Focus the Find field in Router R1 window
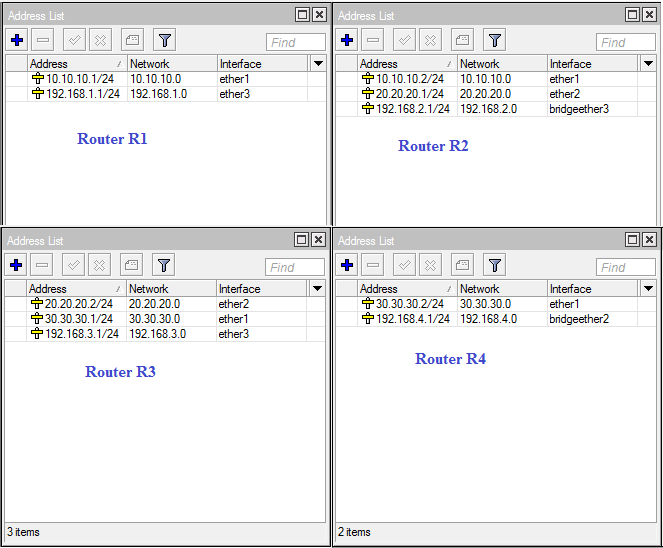The height and width of the screenshot is (548, 663). (x=296, y=42)
